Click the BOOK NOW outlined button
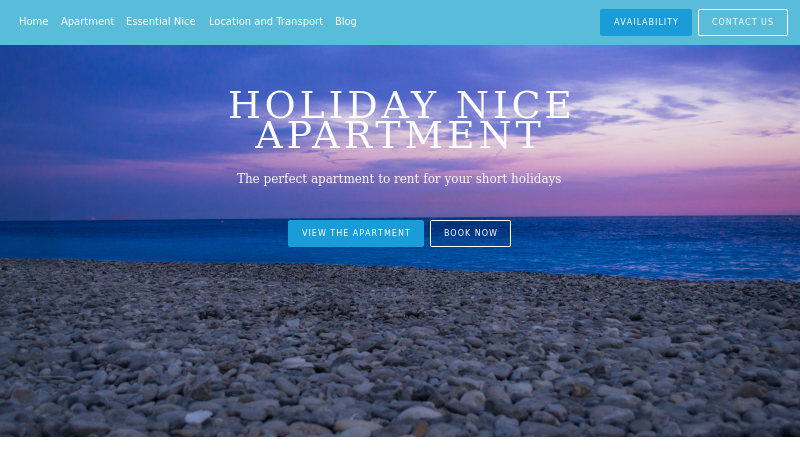 (470, 233)
